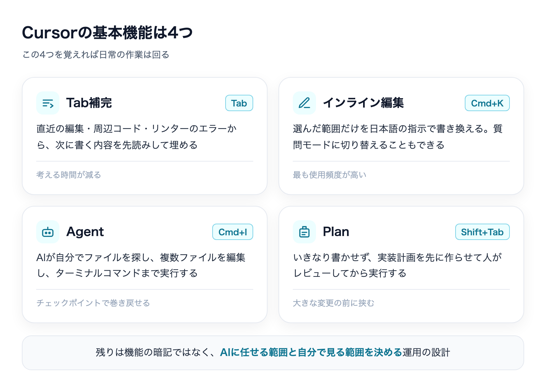Click the pencil icon for インライン編集
The height and width of the screenshot is (392, 546).
coord(304,103)
